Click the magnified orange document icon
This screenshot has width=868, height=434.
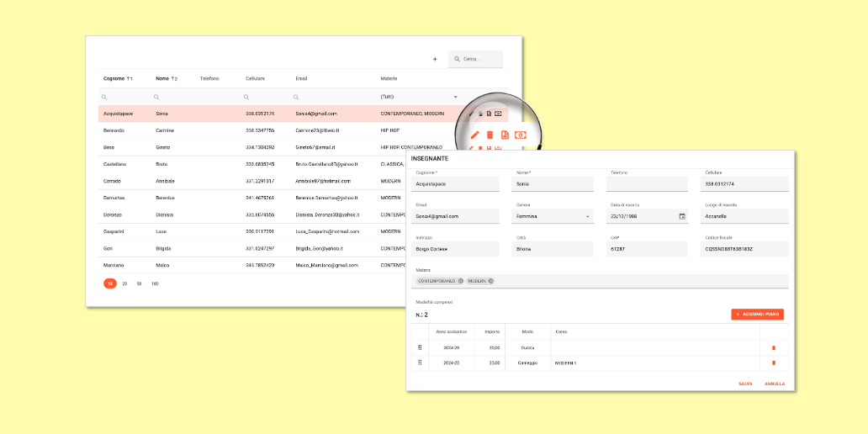tap(505, 135)
